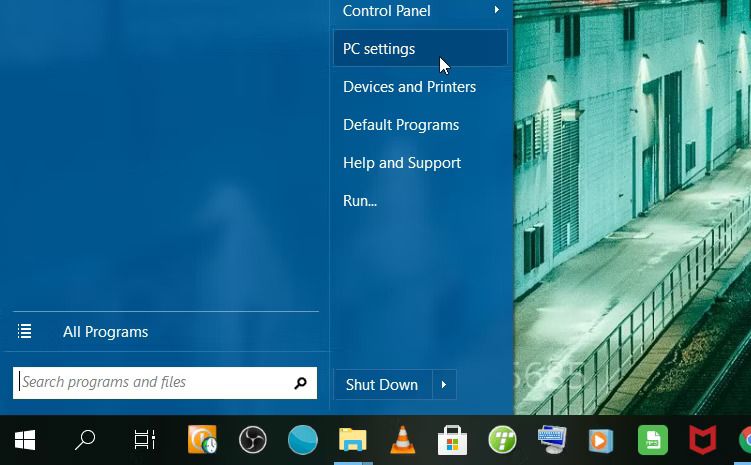Image resolution: width=751 pixels, height=465 pixels.
Task: Focus the Search programs and files box
Action: [x=165, y=383]
